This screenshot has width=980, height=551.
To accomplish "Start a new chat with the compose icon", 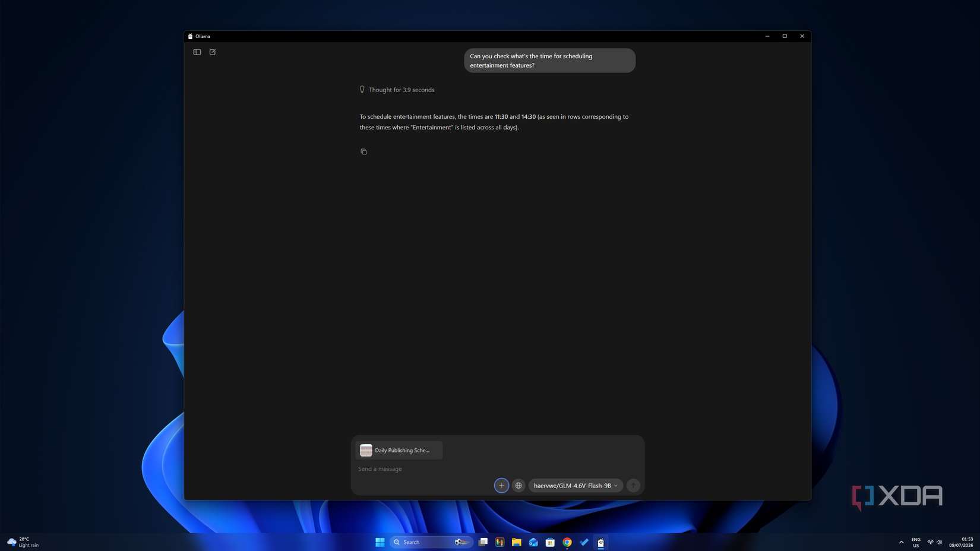I will click(x=213, y=52).
